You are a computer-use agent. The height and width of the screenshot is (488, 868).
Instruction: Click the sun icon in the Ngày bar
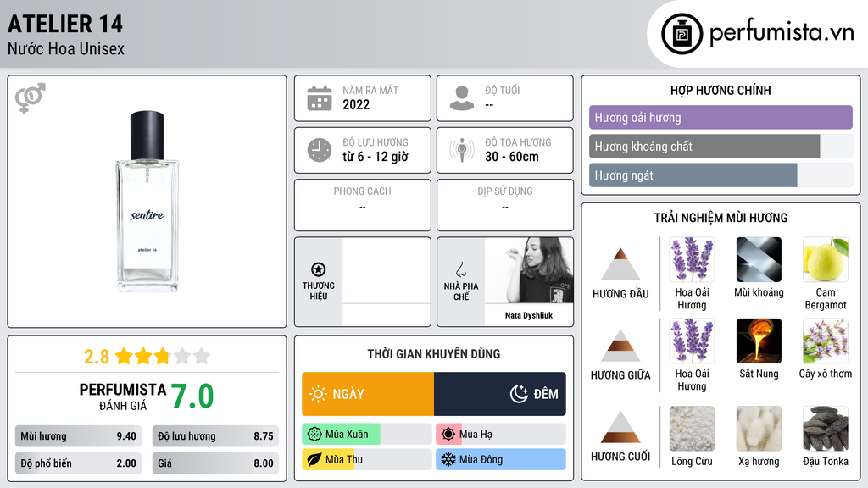point(319,394)
